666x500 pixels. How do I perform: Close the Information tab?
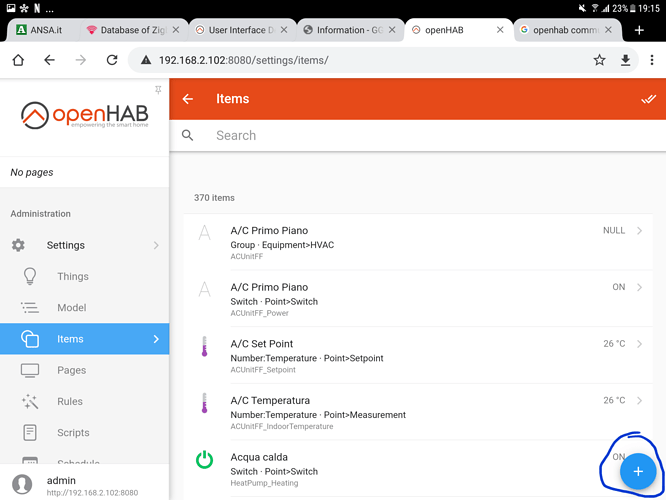tap(392, 30)
